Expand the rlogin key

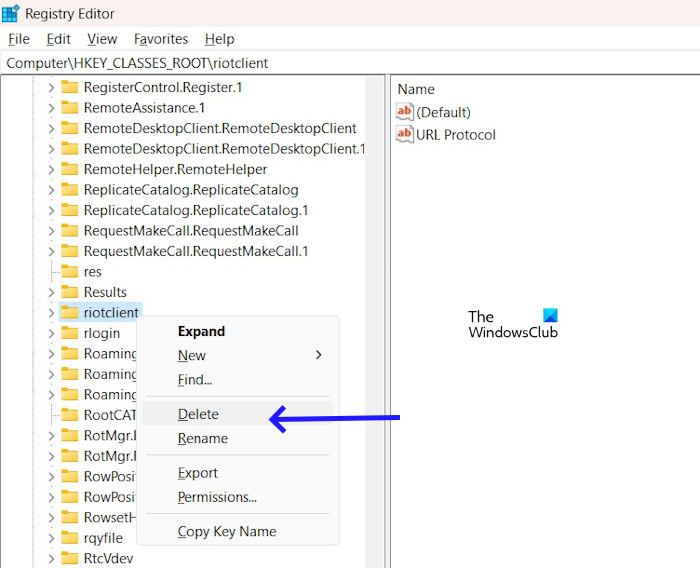click(x=51, y=333)
